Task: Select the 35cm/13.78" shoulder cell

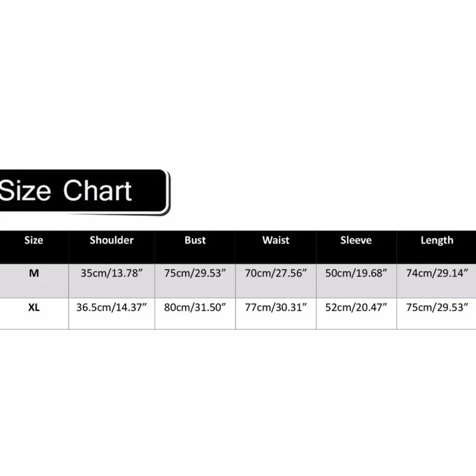Action: pos(112,274)
